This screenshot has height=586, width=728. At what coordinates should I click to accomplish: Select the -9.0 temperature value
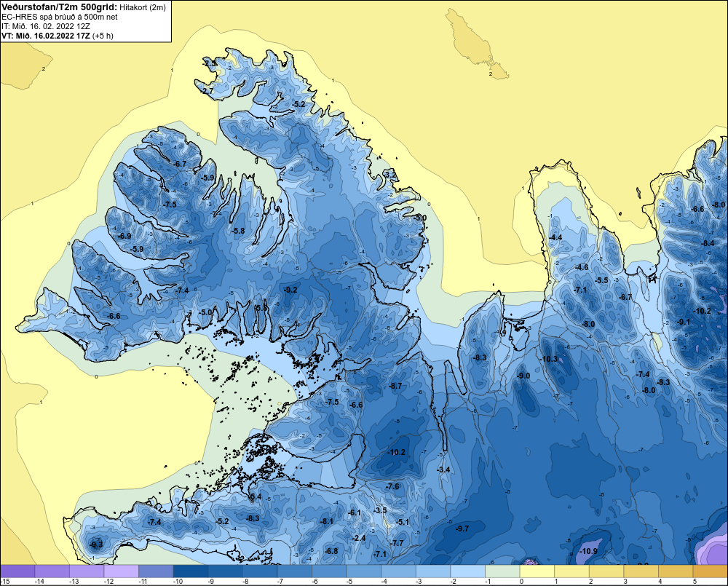523,376
